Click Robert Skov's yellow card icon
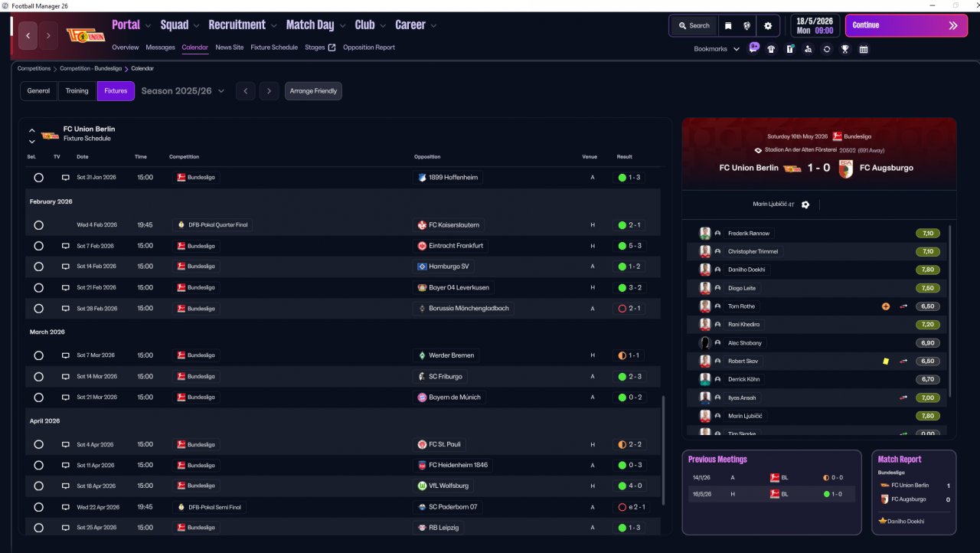Viewport: 980px width, 553px height. (x=886, y=361)
